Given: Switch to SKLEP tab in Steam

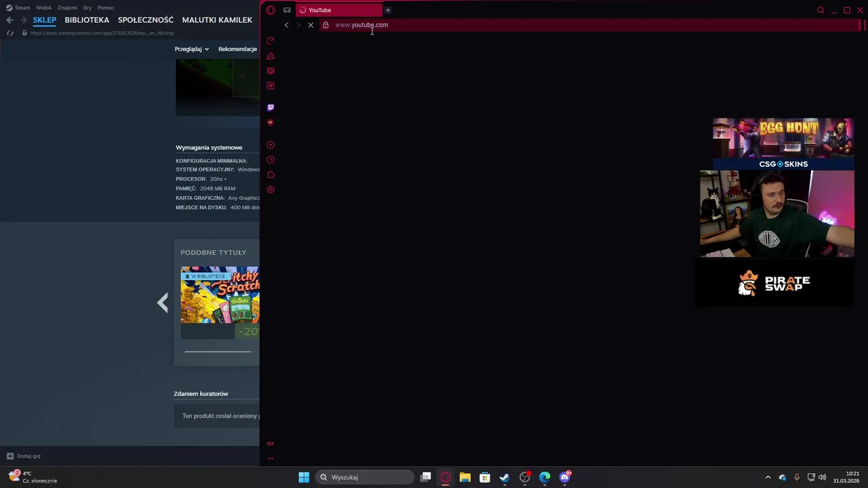Looking at the screenshot, I should point(45,20).
